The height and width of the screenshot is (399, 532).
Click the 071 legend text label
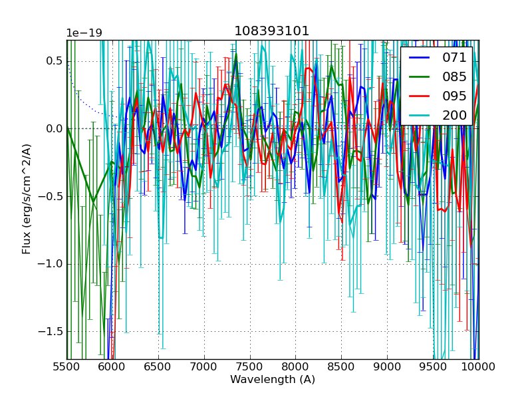(454, 58)
